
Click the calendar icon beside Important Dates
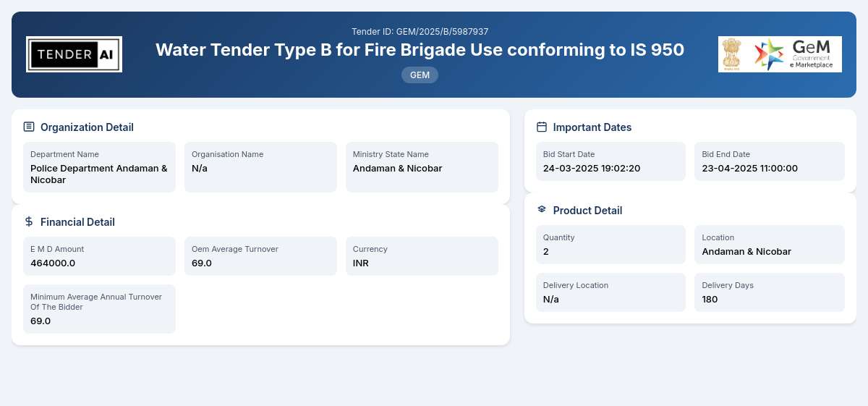(542, 127)
